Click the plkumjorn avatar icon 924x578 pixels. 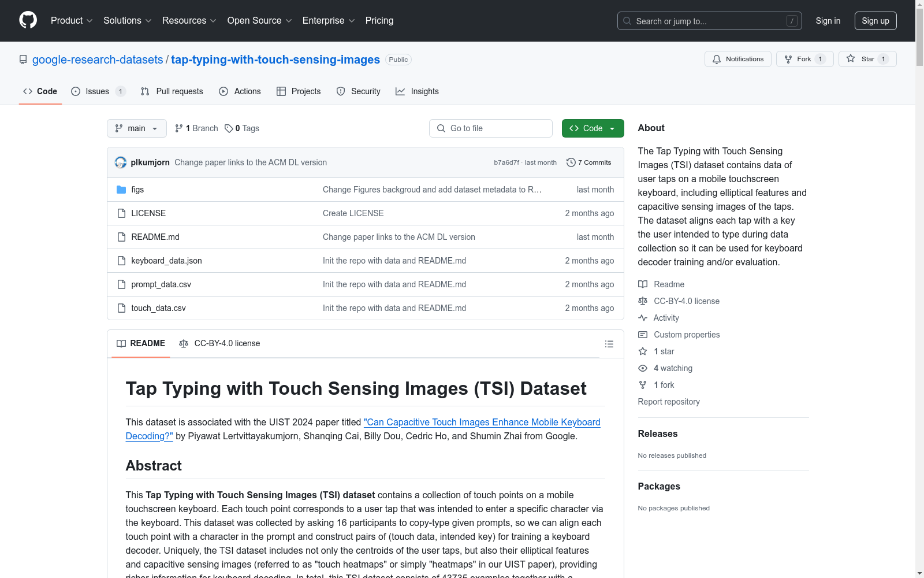pyautogui.click(x=121, y=162)
